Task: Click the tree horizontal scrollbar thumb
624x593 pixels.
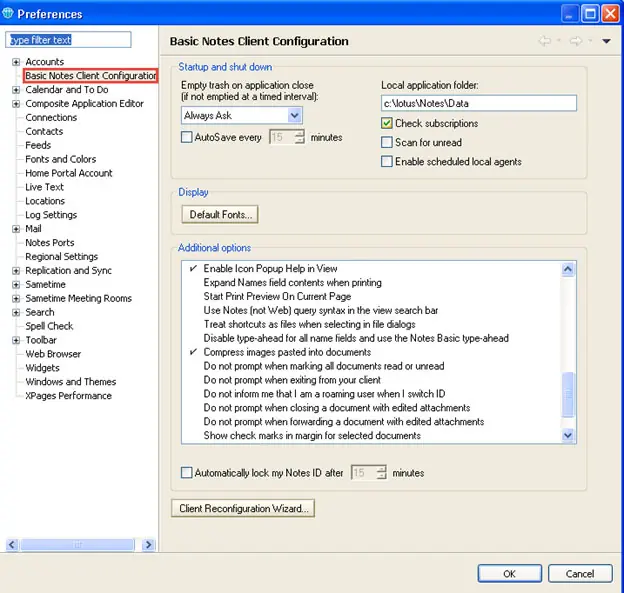Action: 78,544
